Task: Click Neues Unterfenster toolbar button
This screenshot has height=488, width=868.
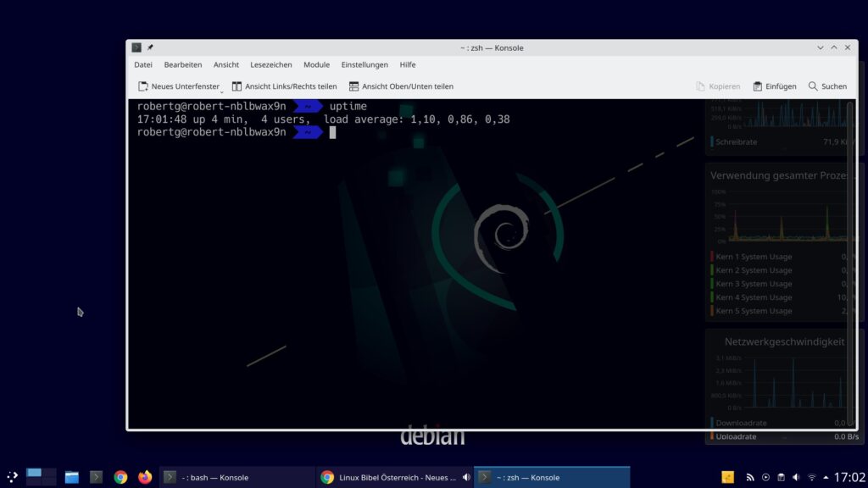Action: pyautogui.click(x=178, y=86)
